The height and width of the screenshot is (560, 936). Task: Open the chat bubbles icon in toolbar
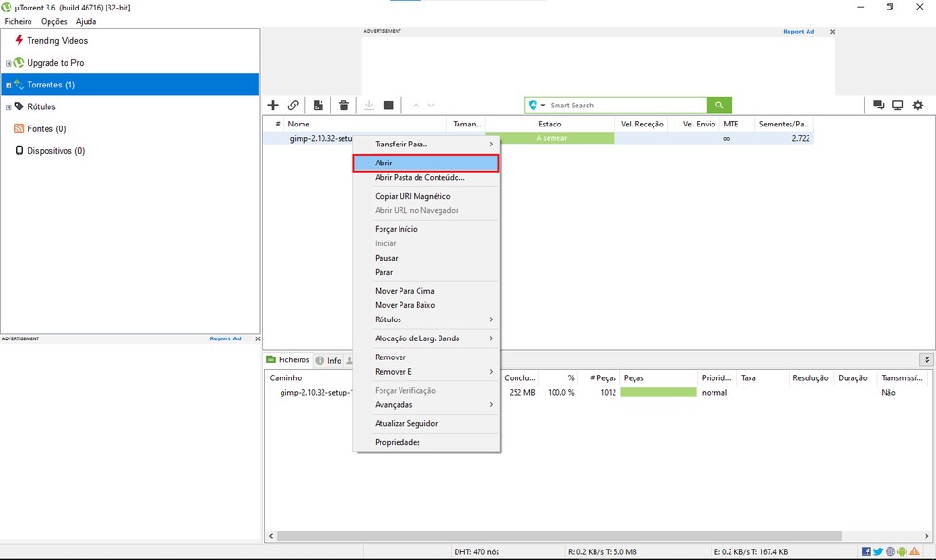click(x=878, y=105)
